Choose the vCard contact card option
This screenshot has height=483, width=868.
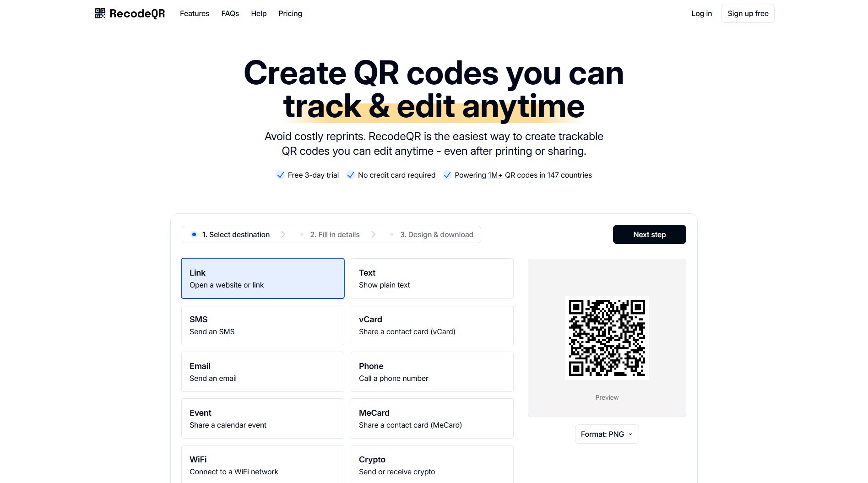(x=432, y=325)
